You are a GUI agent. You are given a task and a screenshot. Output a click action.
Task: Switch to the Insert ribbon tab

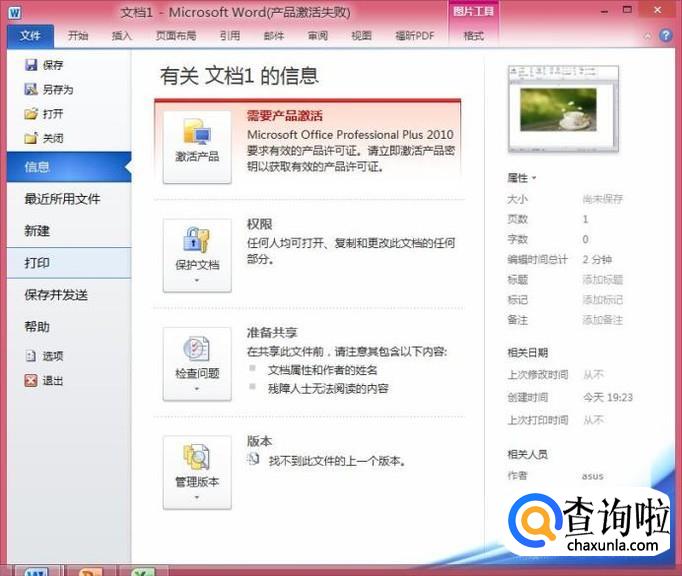click(121, 36)
